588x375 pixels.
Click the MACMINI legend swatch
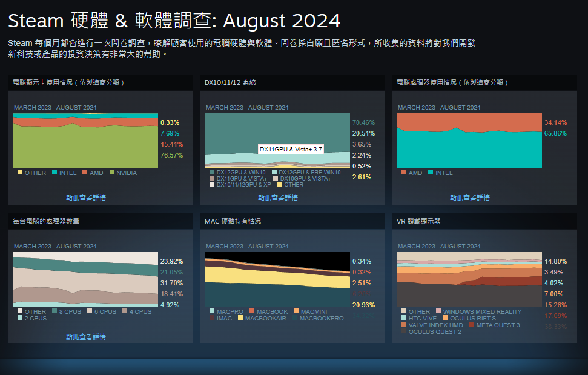[296, 311]
